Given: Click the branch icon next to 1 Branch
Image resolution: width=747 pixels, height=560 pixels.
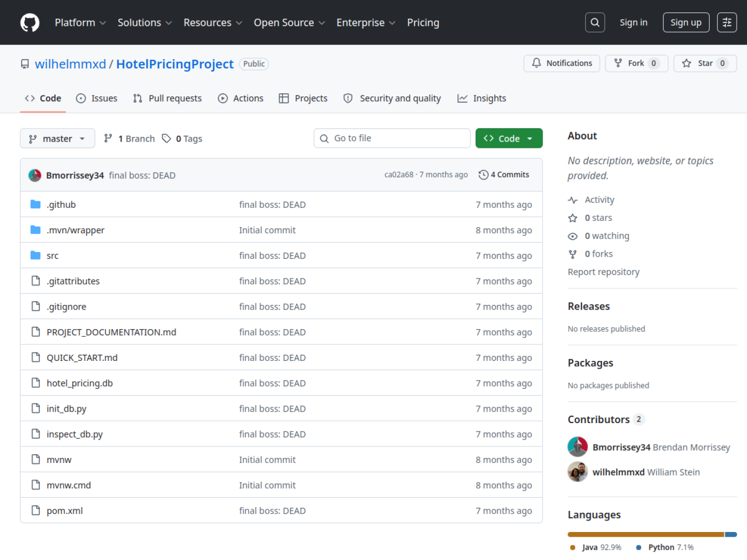Looking at the screenshot, I should (x=108, y=138).
